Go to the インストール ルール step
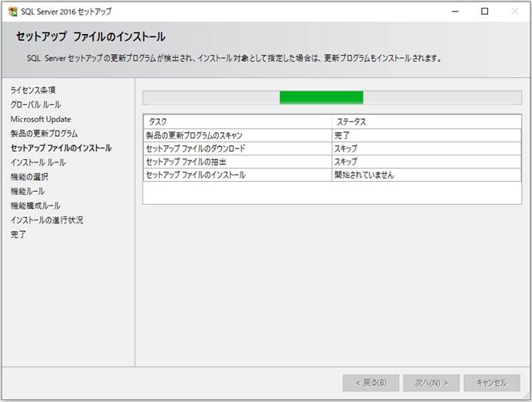 tap(38, 162)
